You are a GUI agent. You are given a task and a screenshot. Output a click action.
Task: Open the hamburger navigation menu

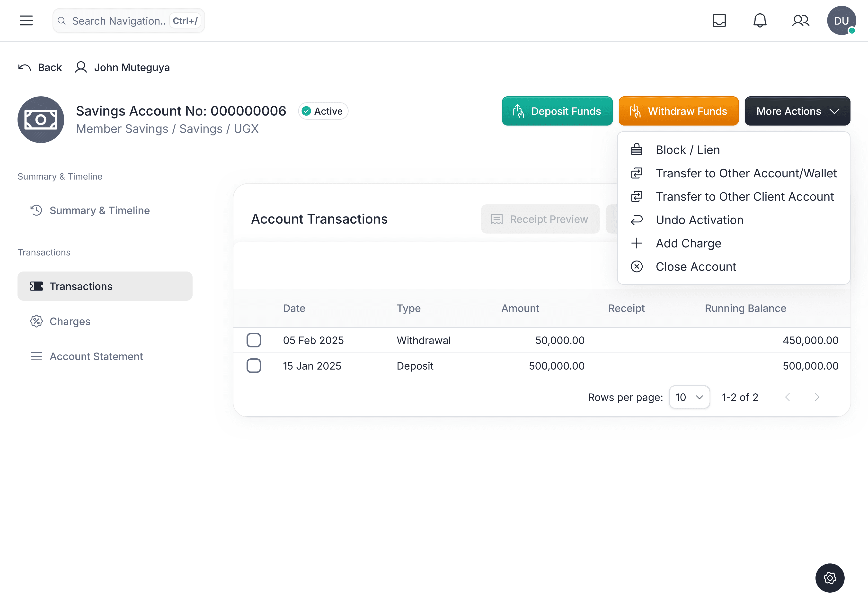coord(26,20)
